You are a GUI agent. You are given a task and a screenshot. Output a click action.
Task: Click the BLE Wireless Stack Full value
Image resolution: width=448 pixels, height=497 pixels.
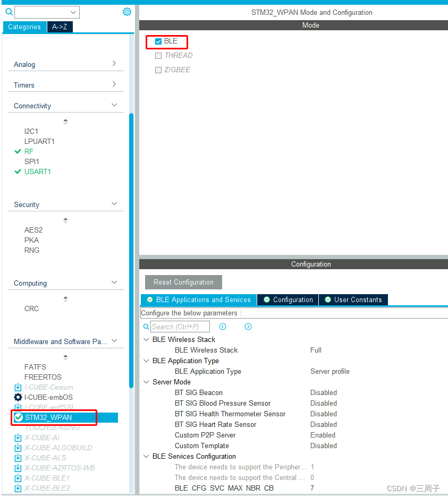pyautogui.click(x=316, y=350)
